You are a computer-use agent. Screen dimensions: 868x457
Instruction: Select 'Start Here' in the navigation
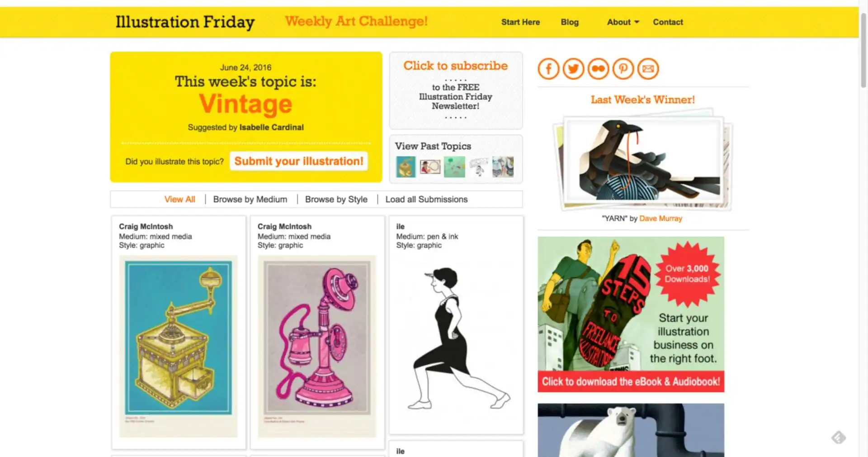[520, 22]
